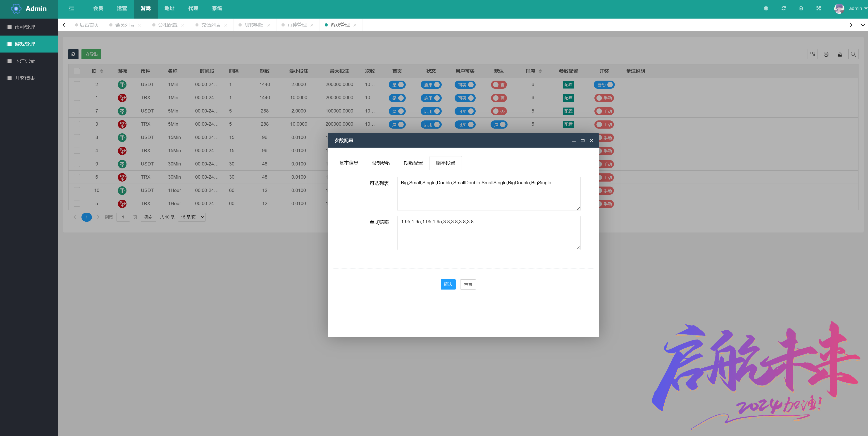The width and height of the screenshot is (868, 436).
Task: Open the 系统 top menu
Action: click(217, 8)
